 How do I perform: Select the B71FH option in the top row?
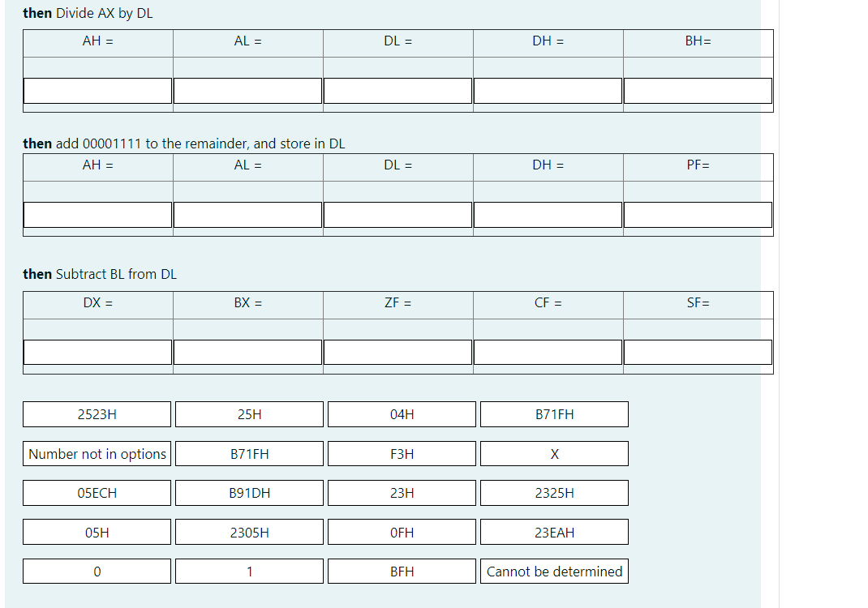pyautogui.click(x=554, y=414)
